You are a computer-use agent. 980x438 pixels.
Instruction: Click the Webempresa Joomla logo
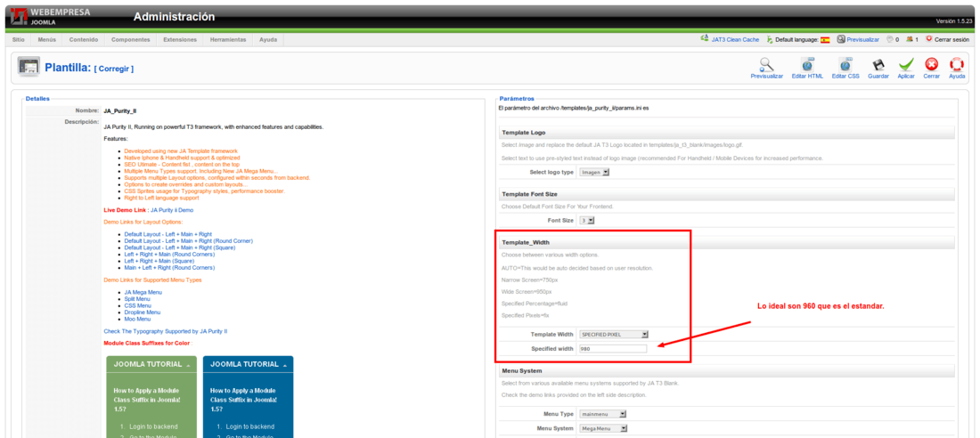point(49,17)
